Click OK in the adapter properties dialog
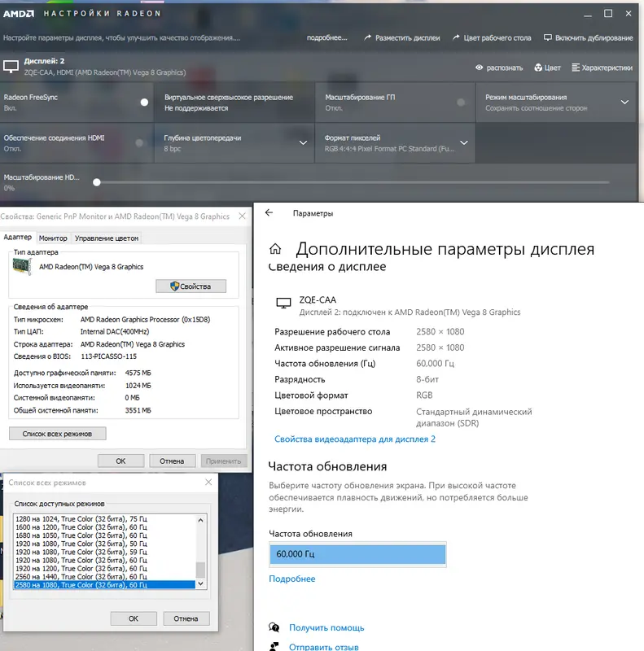644x651 pixels. coord(121,461)
